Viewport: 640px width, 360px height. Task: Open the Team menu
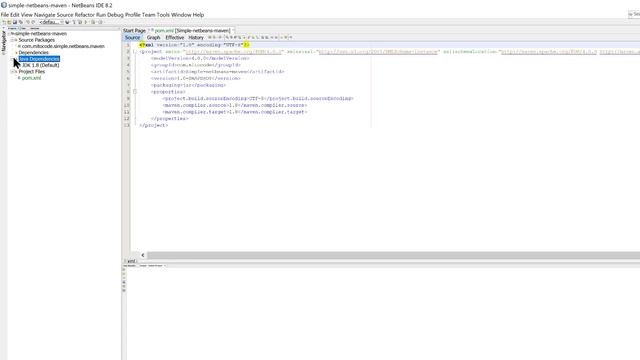149,15
